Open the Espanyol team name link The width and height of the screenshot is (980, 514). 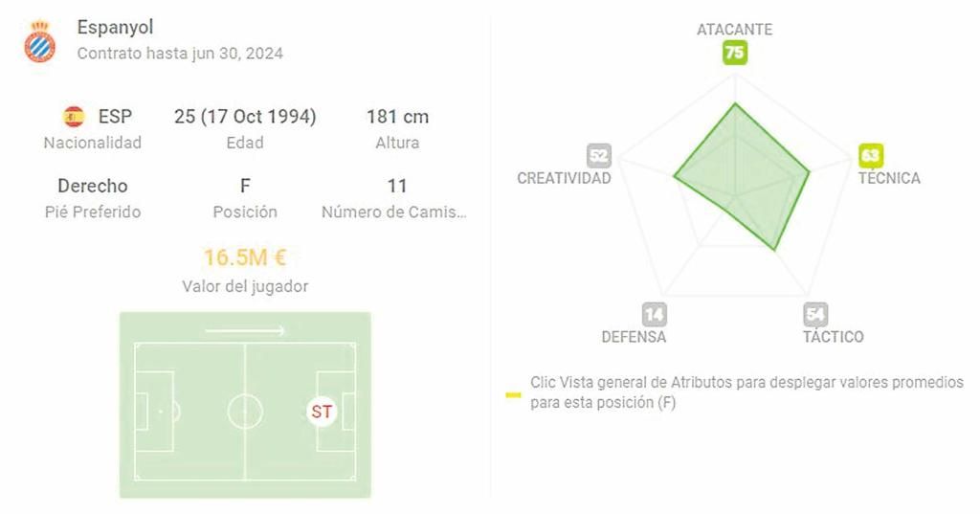(x=115, y=28)
